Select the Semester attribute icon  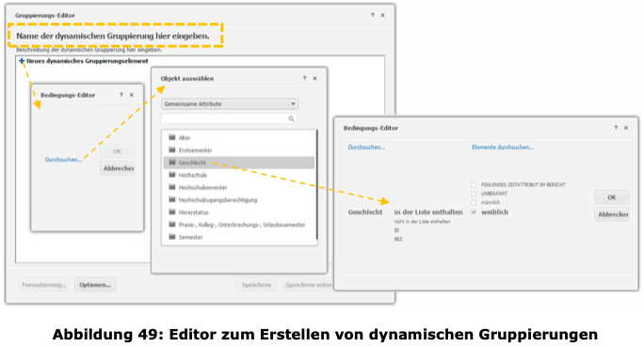point(172,237)
